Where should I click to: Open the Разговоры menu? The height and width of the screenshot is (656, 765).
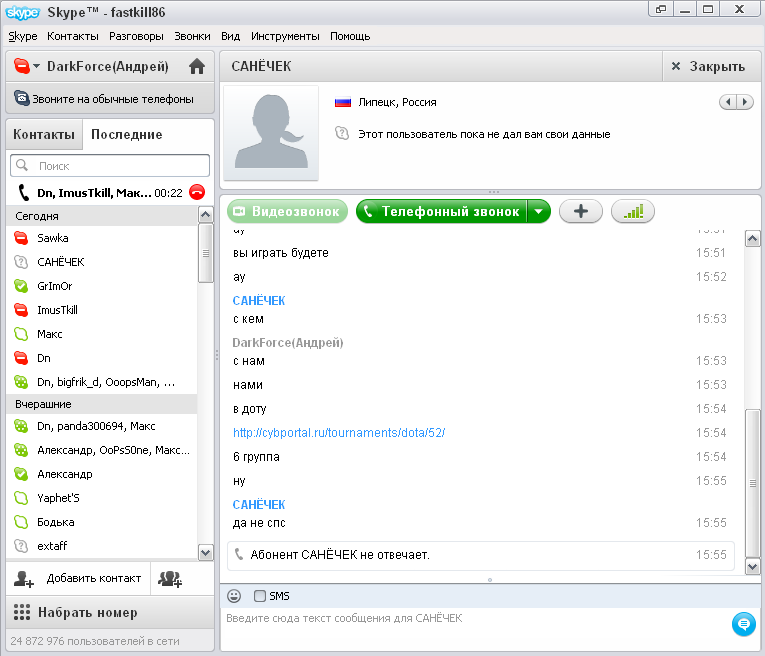coord(136,36)
